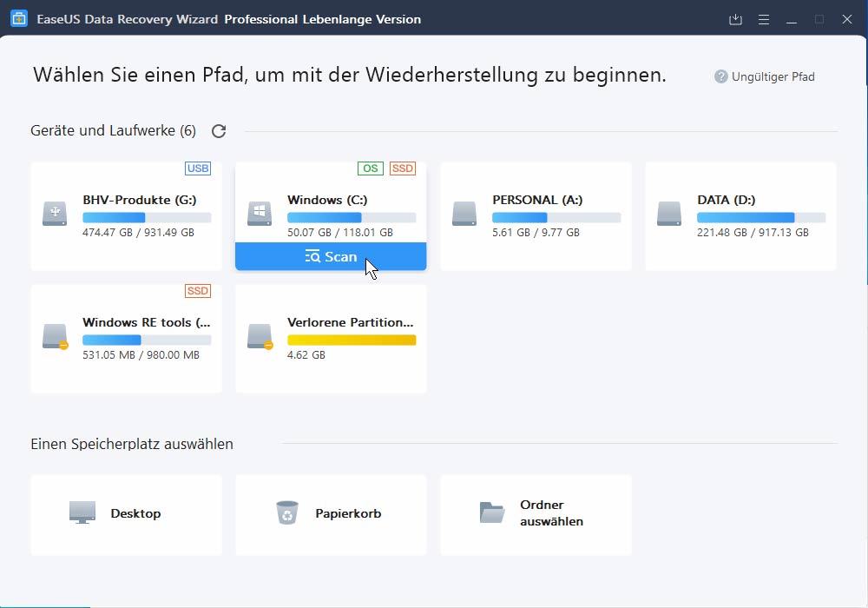Click the Desktop monitor icon

tap(82, 512)
